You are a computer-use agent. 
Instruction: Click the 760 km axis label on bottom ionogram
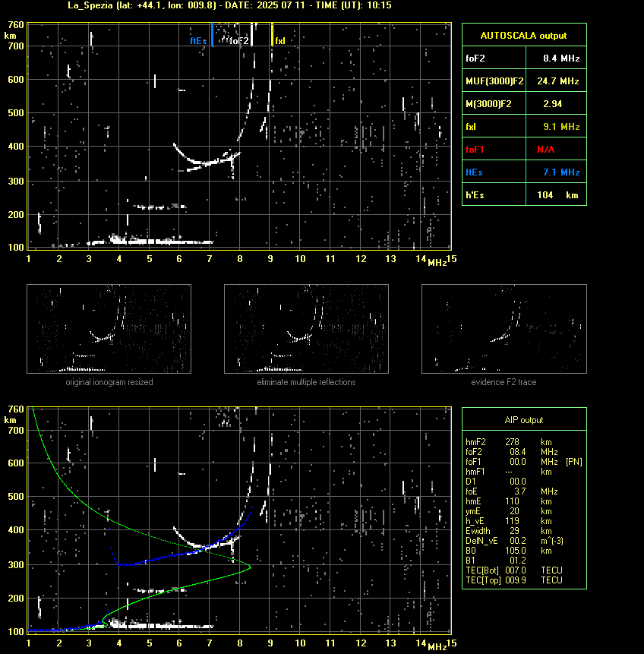click(16, 409)
